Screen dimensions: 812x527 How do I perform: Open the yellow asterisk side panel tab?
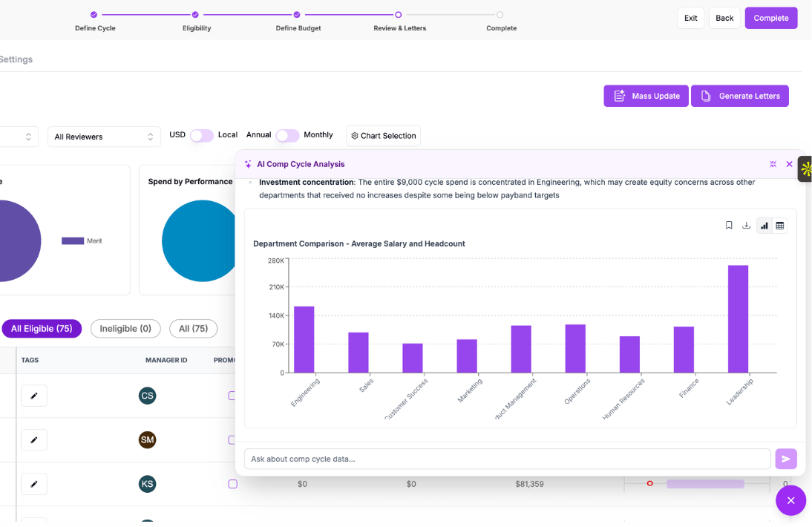(x=806, y=168)
